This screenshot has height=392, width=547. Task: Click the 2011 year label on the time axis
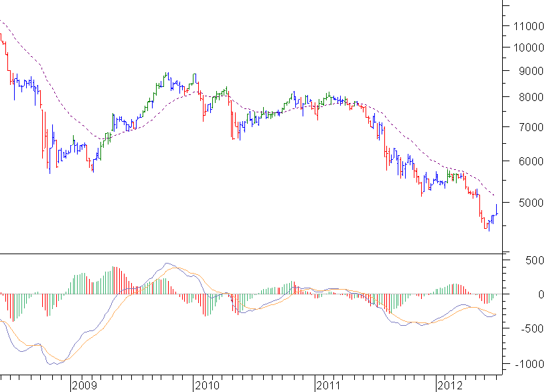[328, 385]
